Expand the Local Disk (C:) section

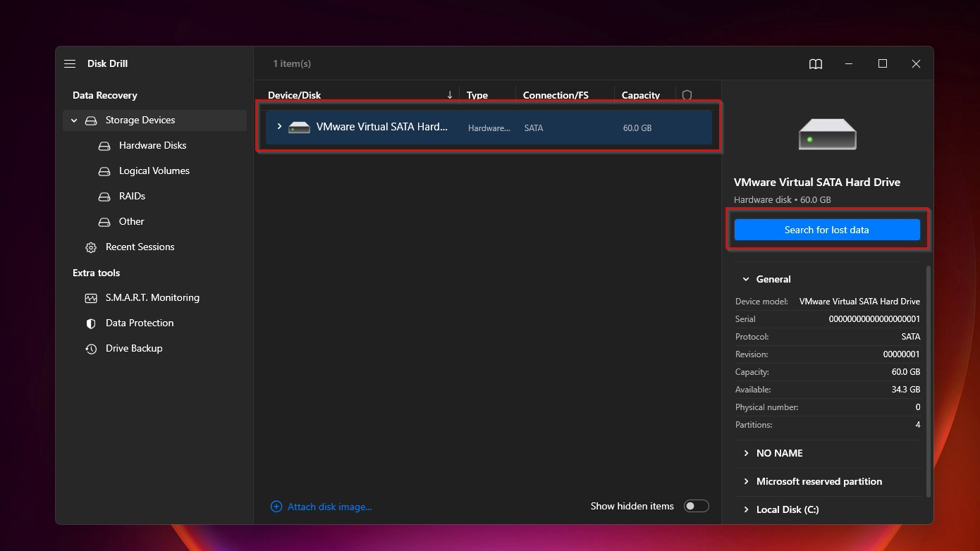746,509
